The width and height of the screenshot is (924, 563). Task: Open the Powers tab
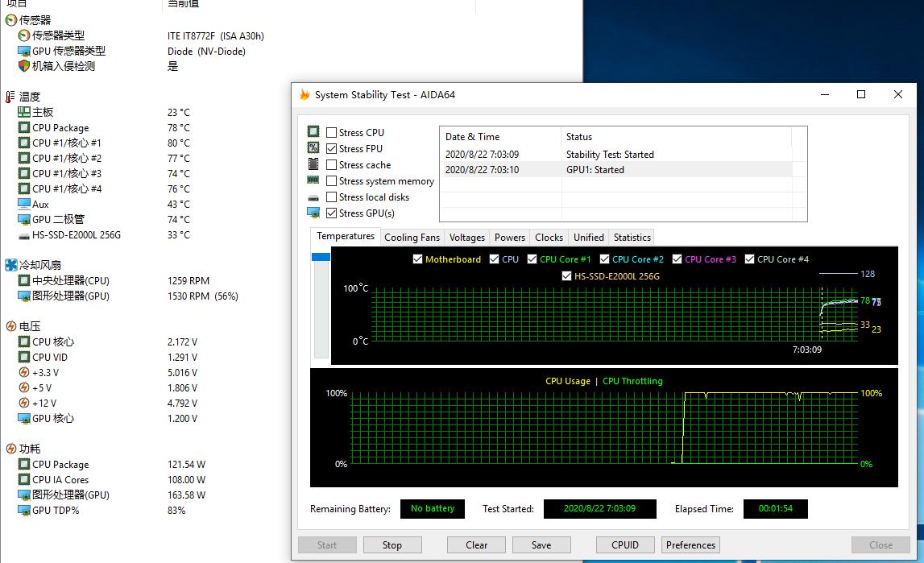click(510, 238)
